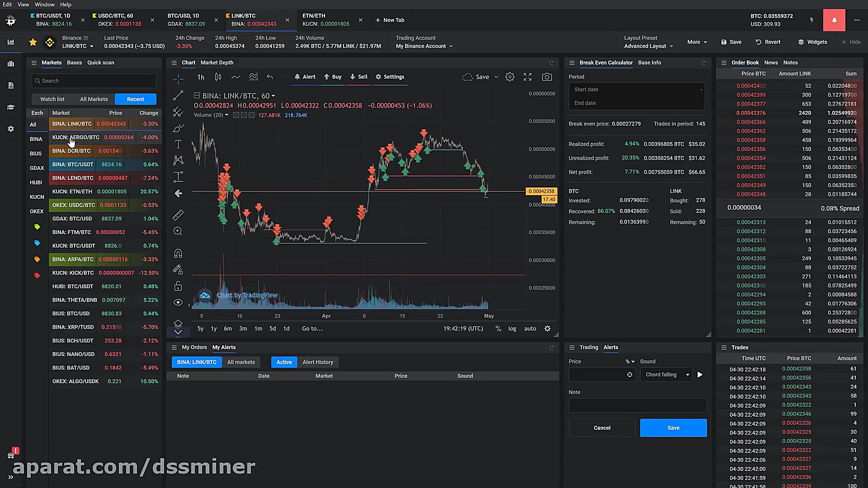Open the Window menu
868x488 pixels.
[45, 5]
